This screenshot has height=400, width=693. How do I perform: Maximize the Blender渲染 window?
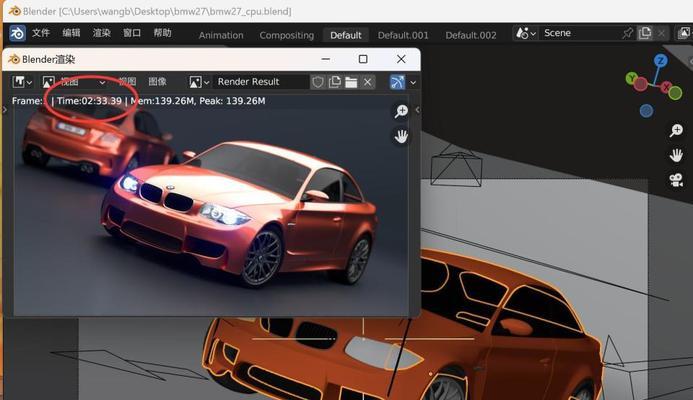pyautogui.click(x=363, y=59)
